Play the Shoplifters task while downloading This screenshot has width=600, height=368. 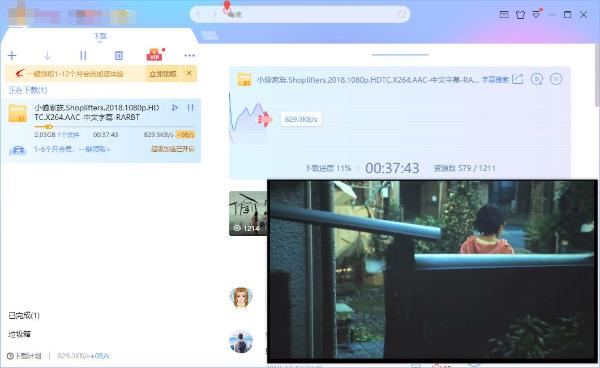[x=174, y=107]
